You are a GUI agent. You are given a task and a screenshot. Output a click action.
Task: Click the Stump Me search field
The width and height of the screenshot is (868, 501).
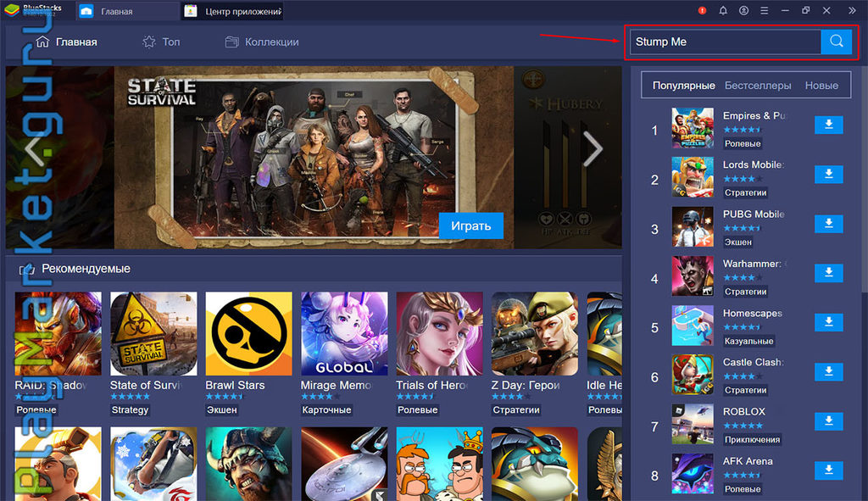click(x=726, y=42)
